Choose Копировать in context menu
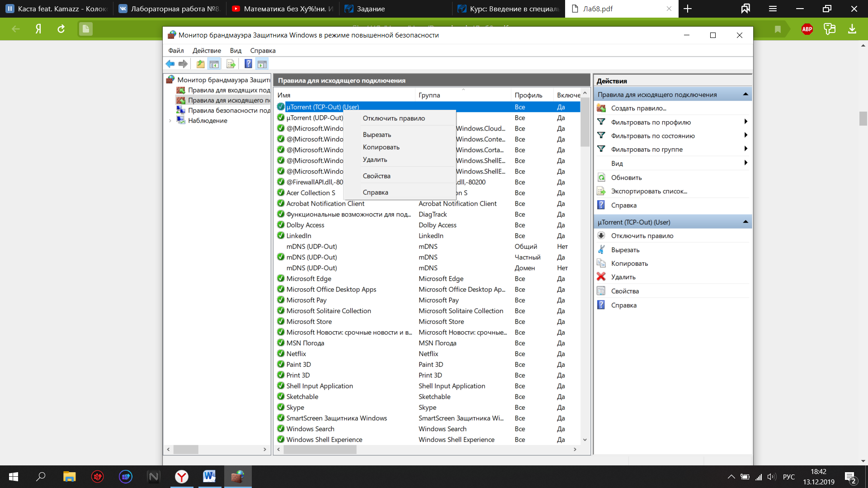Viewport: 868px width, 488px height. pos(399,147)
